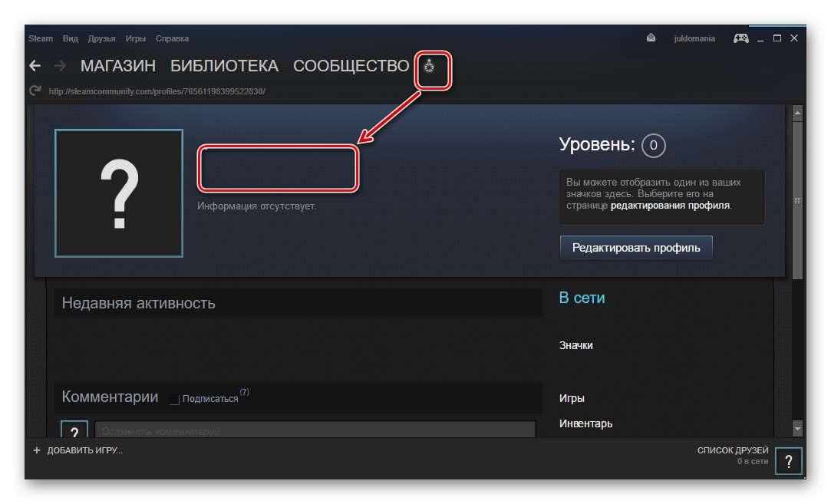831x504 pixels.
Task: Go to СООБЩЕСТВО section
Action: tap(351, 66)
